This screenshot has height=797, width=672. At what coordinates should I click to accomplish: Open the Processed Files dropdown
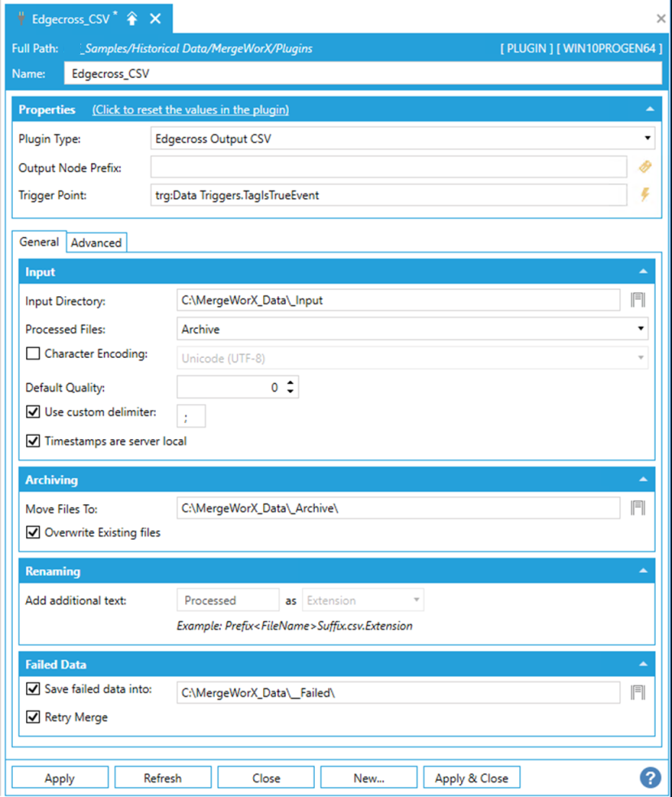tap(640, 329)
